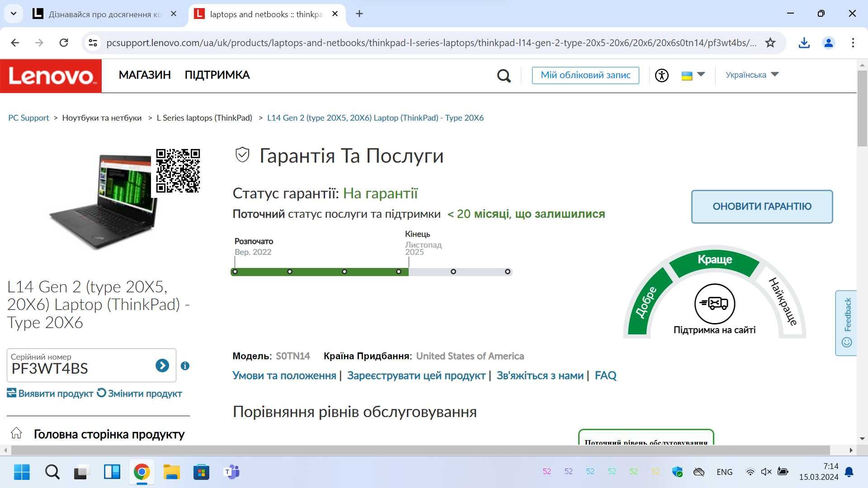Screen dimensions: 868x488
Task: Click the Lenovo logo
Action: [x=51, y=76]
